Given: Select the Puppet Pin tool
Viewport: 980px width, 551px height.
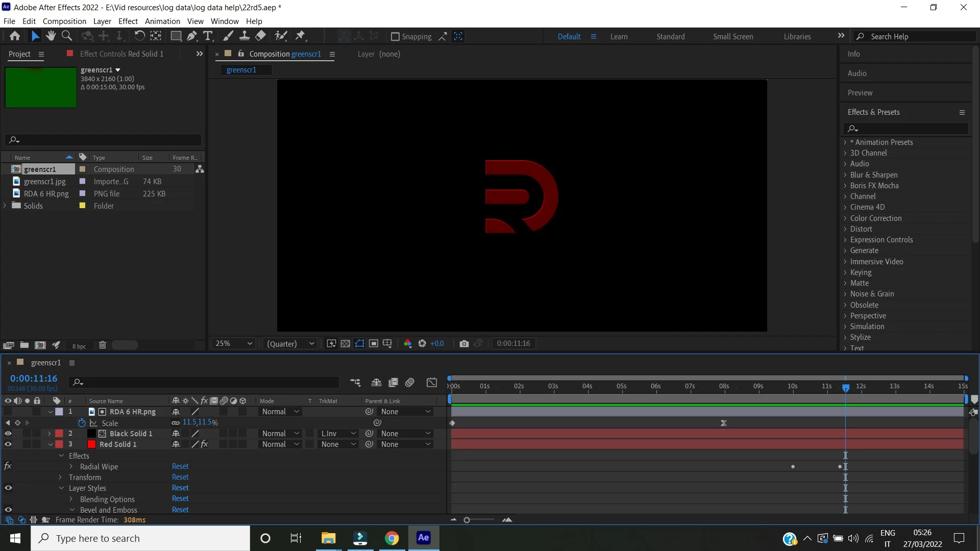Looking at the screenshot, I should (x=300, y=36).
